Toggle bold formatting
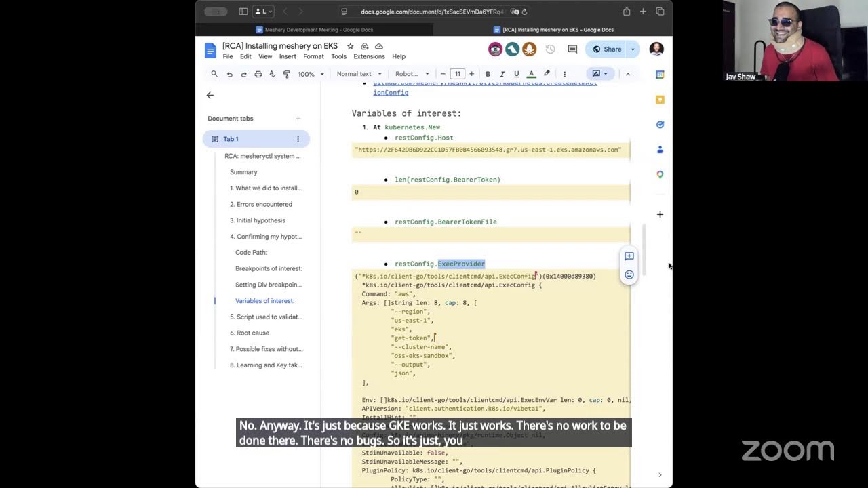 (x=488, y=74)
